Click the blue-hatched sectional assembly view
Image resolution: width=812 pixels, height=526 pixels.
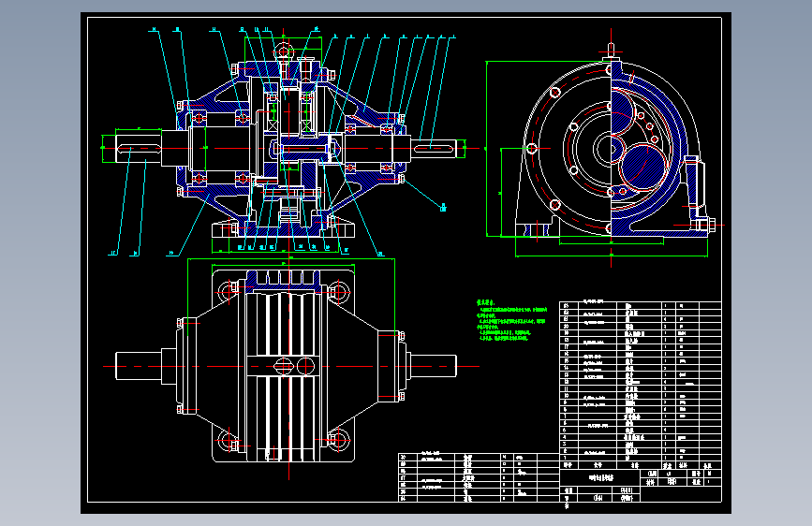[284, 142]
